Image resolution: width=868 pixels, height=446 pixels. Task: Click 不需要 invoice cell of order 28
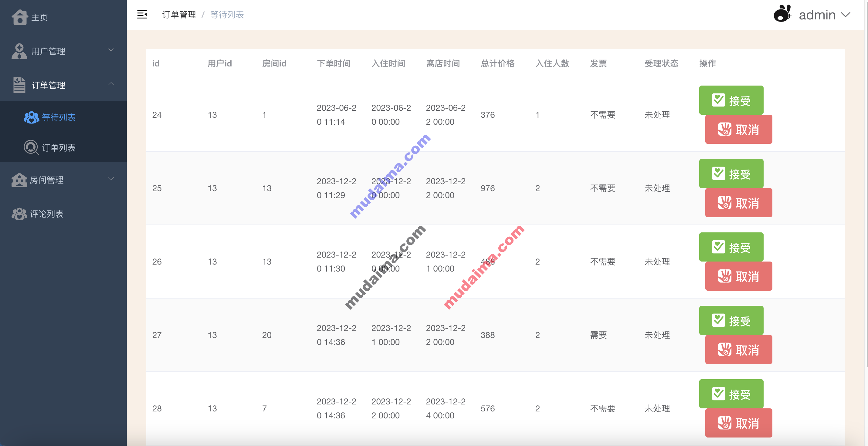click(602, 408)
